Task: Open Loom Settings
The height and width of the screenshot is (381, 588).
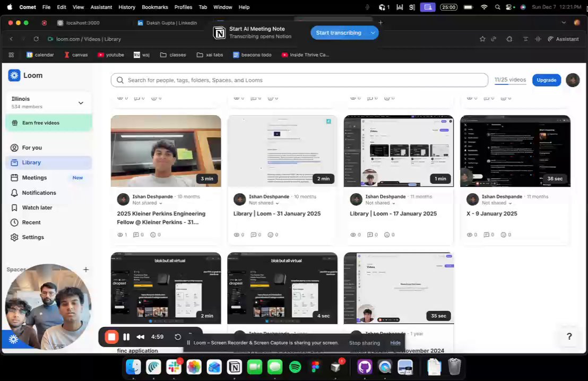Action: pos(32,237)
